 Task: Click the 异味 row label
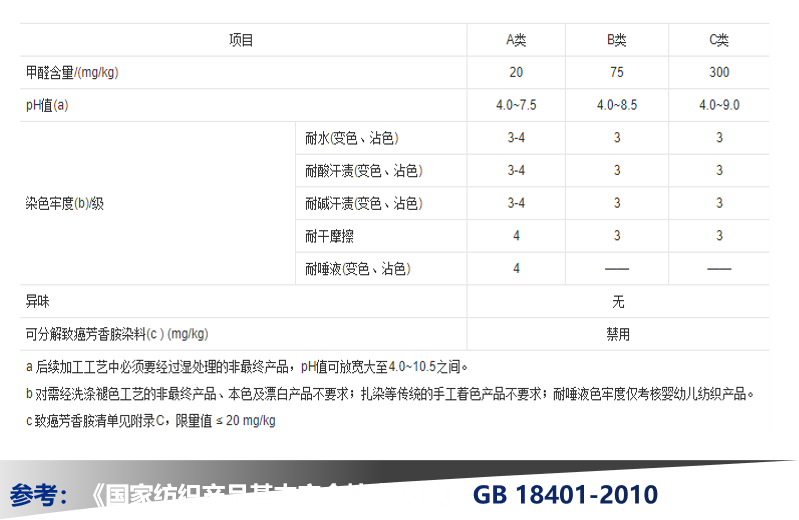coord(37,301)
